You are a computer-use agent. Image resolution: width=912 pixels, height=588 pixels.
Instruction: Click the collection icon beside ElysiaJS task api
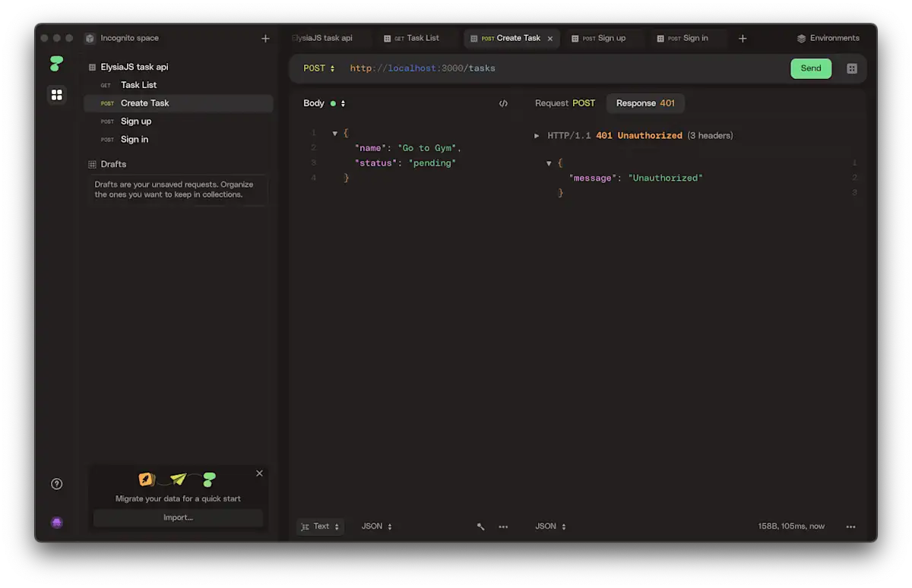pyautogui.click(x=93, y=67)
